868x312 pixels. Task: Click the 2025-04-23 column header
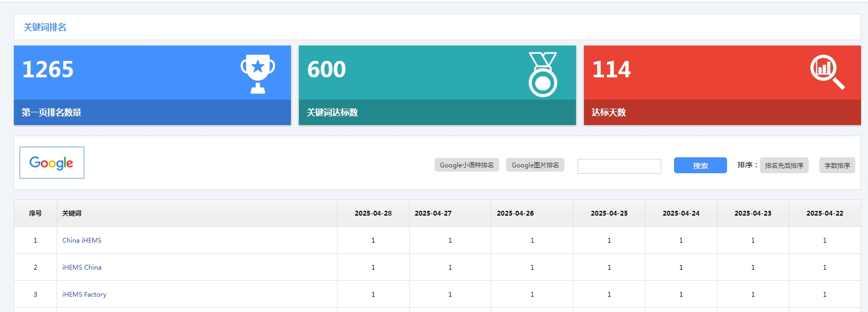point(753,213)
